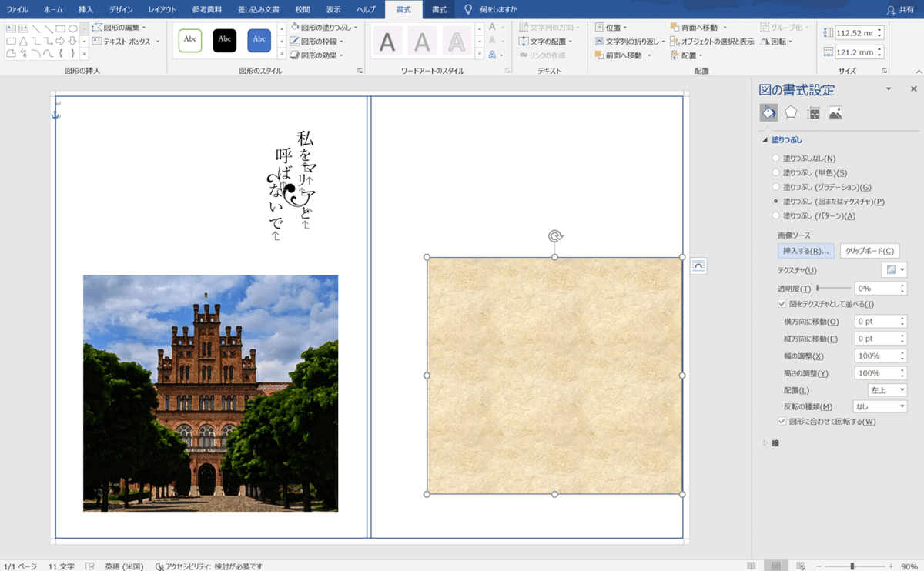The width and height of the screenshot is (924, 571).
Task: Choose the third outlined WordArt A style
Action: point(457,41)
